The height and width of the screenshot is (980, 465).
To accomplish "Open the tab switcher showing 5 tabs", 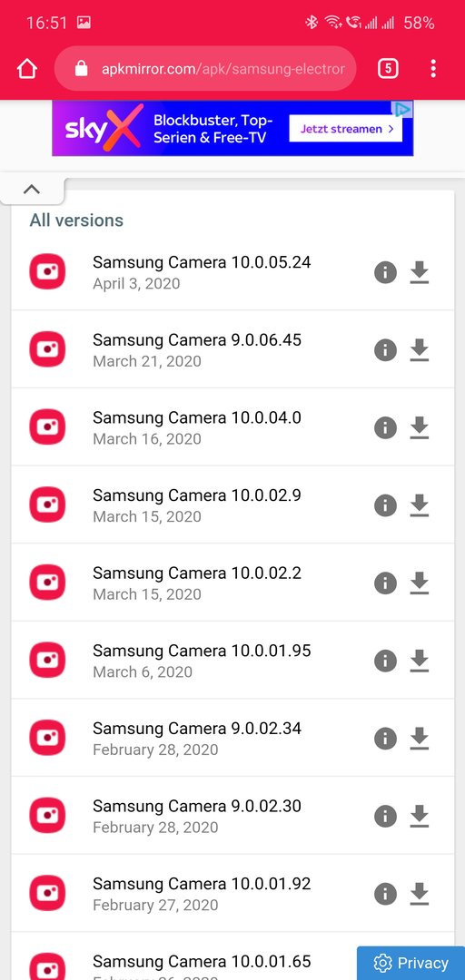I will click(x=388, y=69).
